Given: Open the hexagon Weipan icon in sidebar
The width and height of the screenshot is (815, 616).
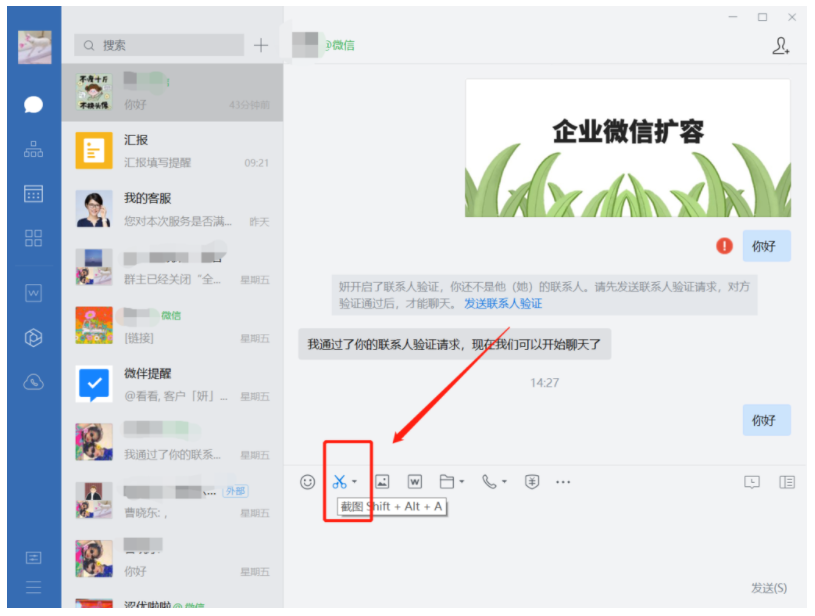Looking at the screenshot, I should (x=33, y=338).
